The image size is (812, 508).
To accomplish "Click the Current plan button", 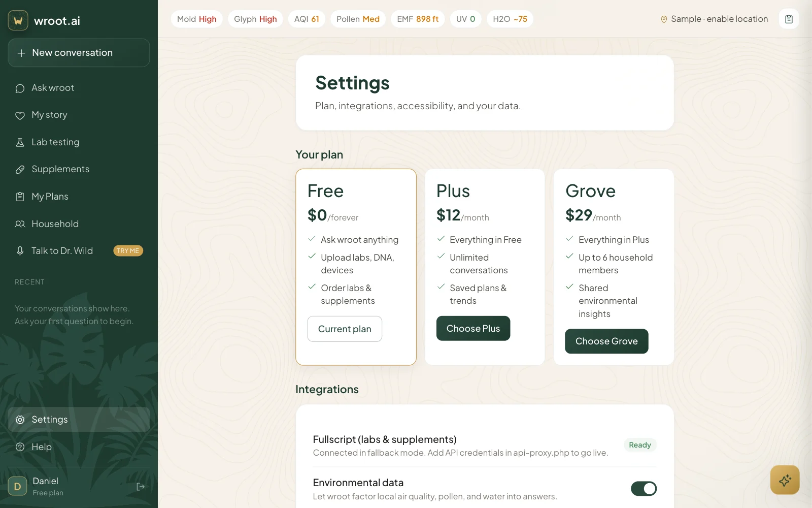I will click(345, 329).
